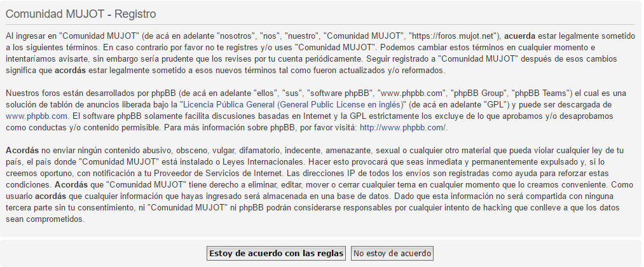Open the Licencia Pública General link
The width and height of the screenshot is (644, 267).
click(294, 104)
